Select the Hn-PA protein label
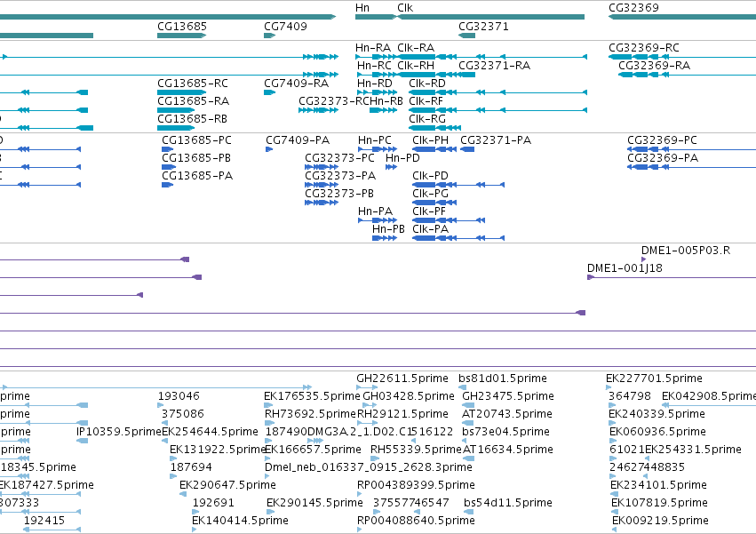The image size is (756, 534). click(x=375, y=211)
